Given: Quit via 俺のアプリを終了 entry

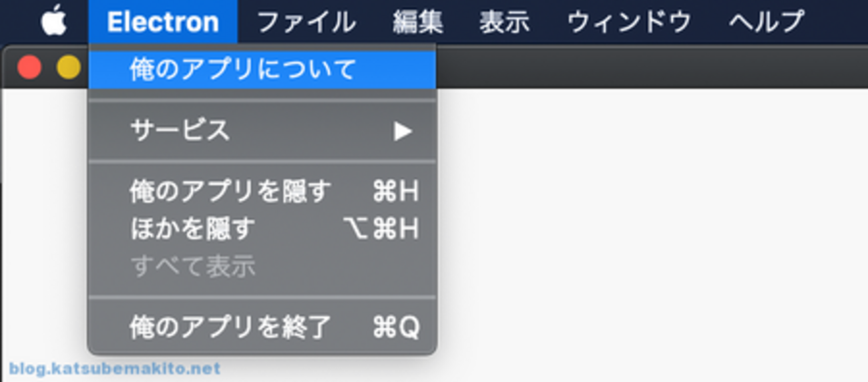Looking at the screenshot, I should click(262, 327).
